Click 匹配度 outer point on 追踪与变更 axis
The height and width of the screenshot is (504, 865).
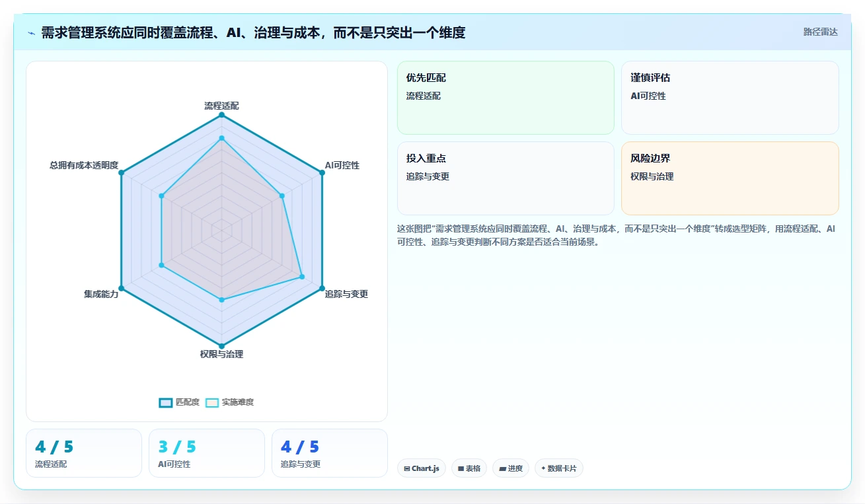[x=322, y=288]
